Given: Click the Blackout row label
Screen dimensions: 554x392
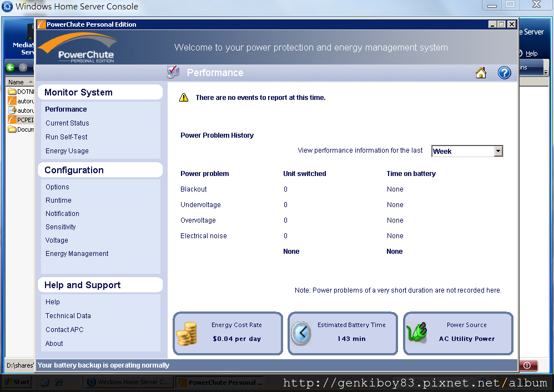Looking at the screenshot, I should point(193,189).
